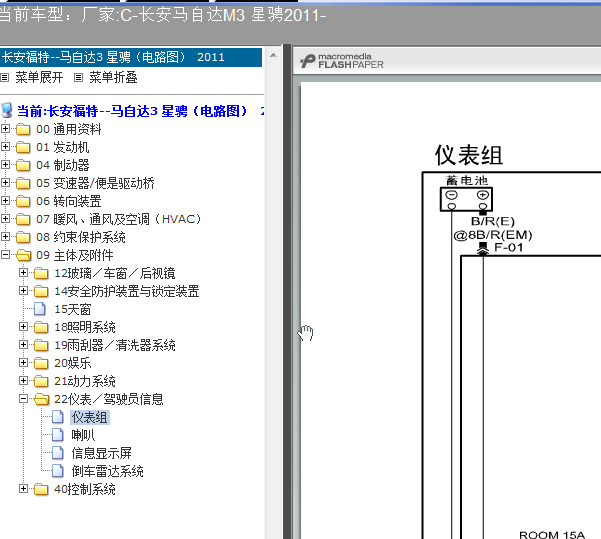Screen dimensions: 601x539
Task: Open the 倒车雷达系统 wiring diagram
Action: point(107,472)
